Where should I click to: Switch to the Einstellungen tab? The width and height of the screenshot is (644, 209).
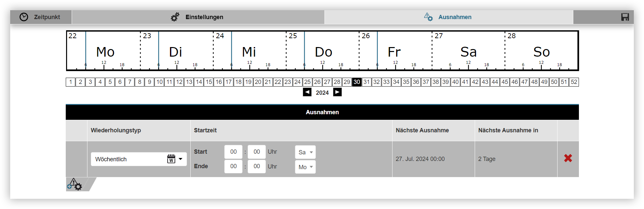pyautogui.click(x=198, y=17)
